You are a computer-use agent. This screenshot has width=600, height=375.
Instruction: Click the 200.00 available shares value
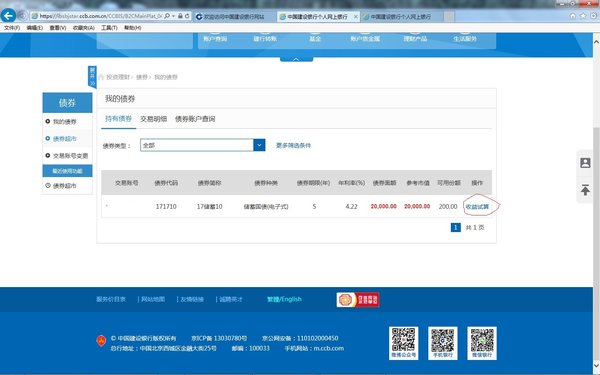tap(448, 207)
